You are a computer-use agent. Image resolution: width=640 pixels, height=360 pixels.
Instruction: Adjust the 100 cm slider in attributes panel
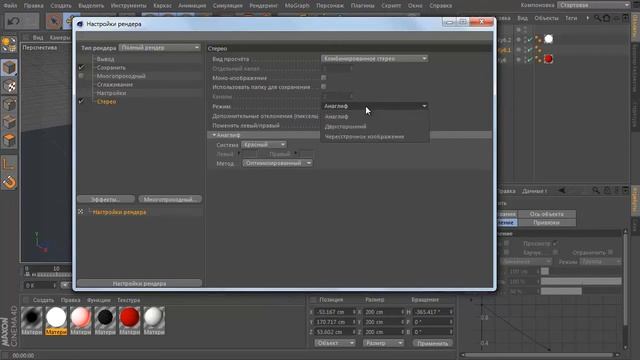tap(581, 271)
